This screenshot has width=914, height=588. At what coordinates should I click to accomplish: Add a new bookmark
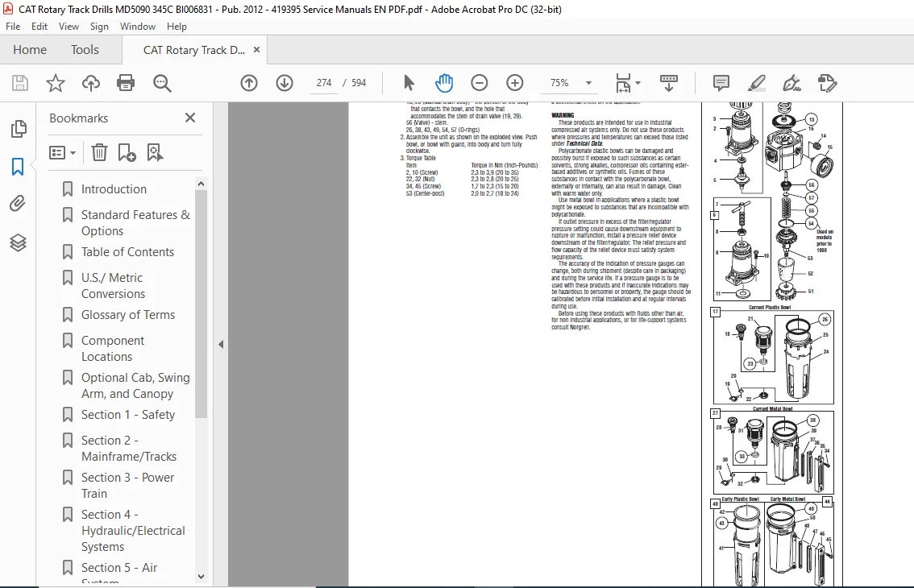[127, 153]
